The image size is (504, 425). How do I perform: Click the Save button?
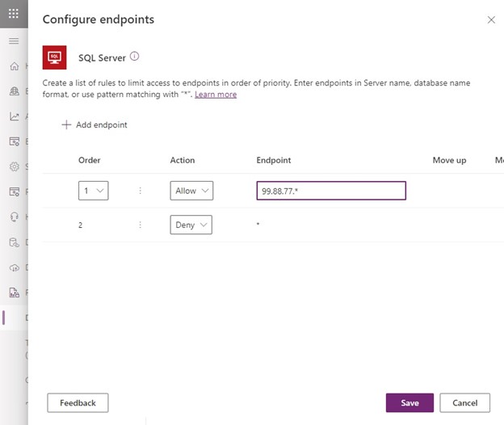tap(409, 402)
